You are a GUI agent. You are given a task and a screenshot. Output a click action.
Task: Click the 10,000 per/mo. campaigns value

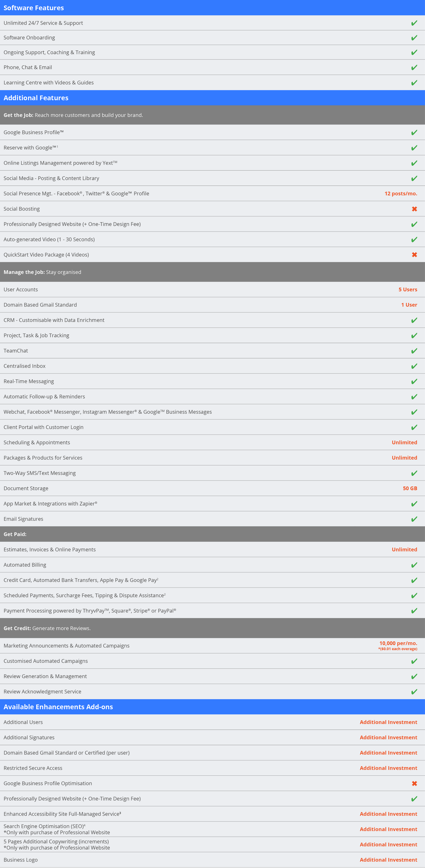pyautogui.click(x=398, y=643)
